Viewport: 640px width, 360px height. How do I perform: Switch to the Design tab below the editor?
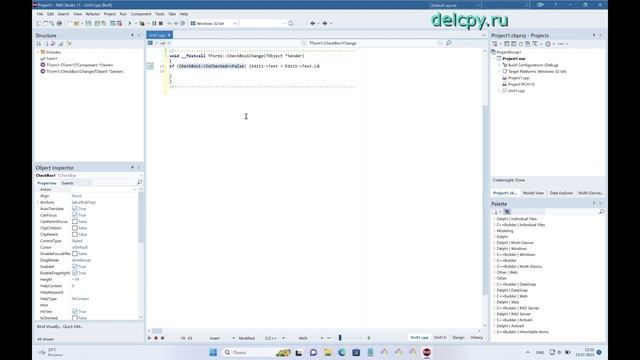[458, 338]
